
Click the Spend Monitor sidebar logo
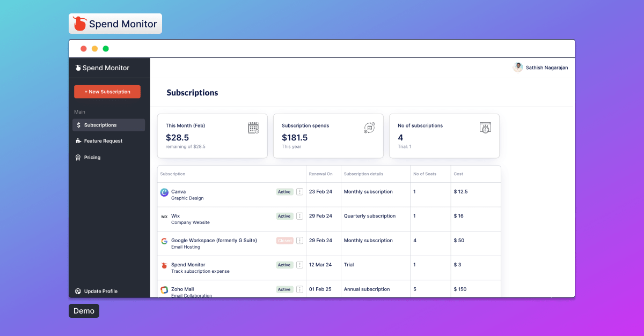[x=103, y=68]
